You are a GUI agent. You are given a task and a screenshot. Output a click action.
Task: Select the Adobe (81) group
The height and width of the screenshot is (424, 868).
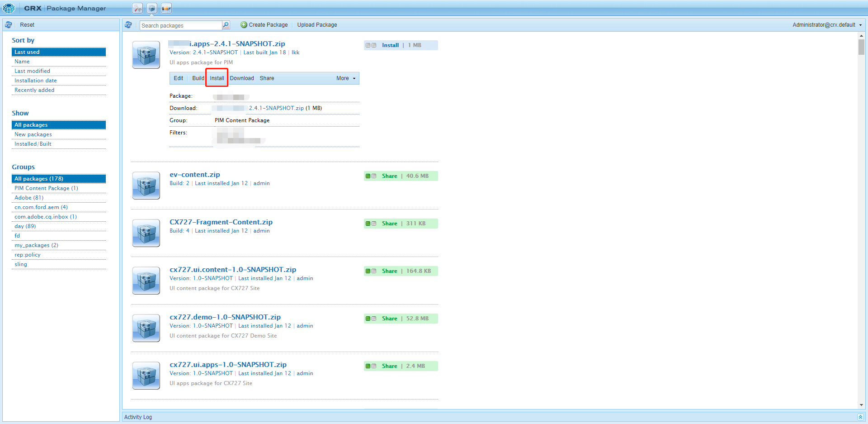(59, 198)
